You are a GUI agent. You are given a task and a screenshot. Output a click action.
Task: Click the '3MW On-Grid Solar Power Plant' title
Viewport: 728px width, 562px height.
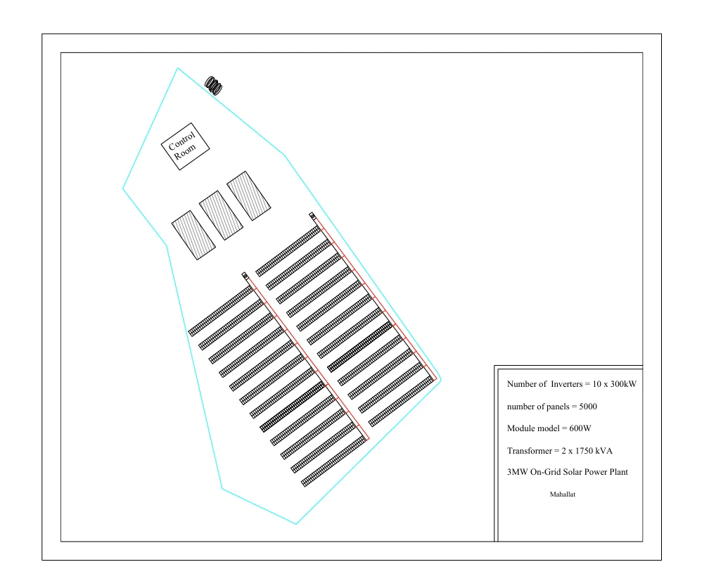point(567,472)
